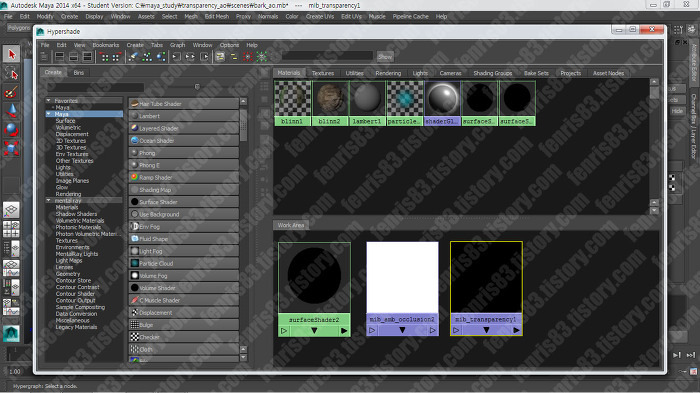The image size is (700, 393).
Task: Switch to the Textures tab
Action: [x=323, y=73]
